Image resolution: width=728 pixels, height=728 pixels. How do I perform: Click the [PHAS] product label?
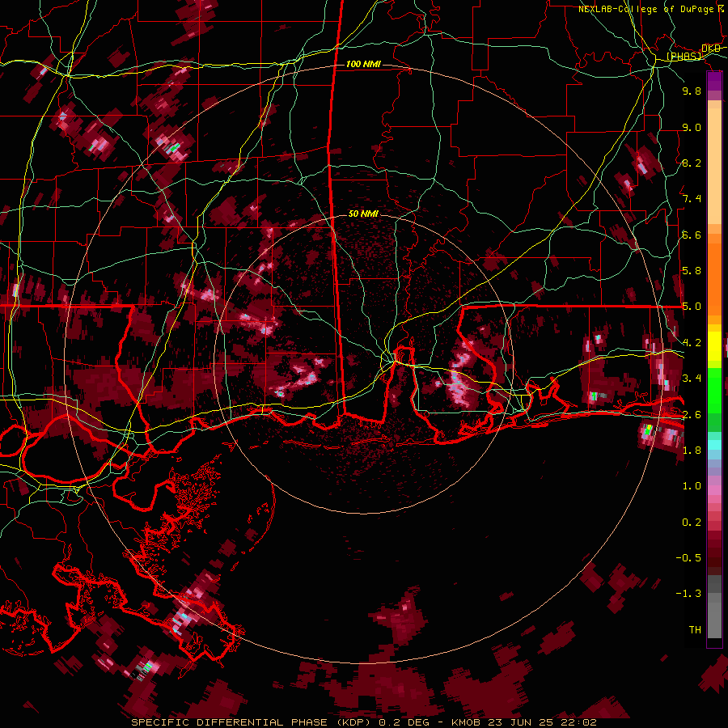pyautogui.click(x=684, y=56)
